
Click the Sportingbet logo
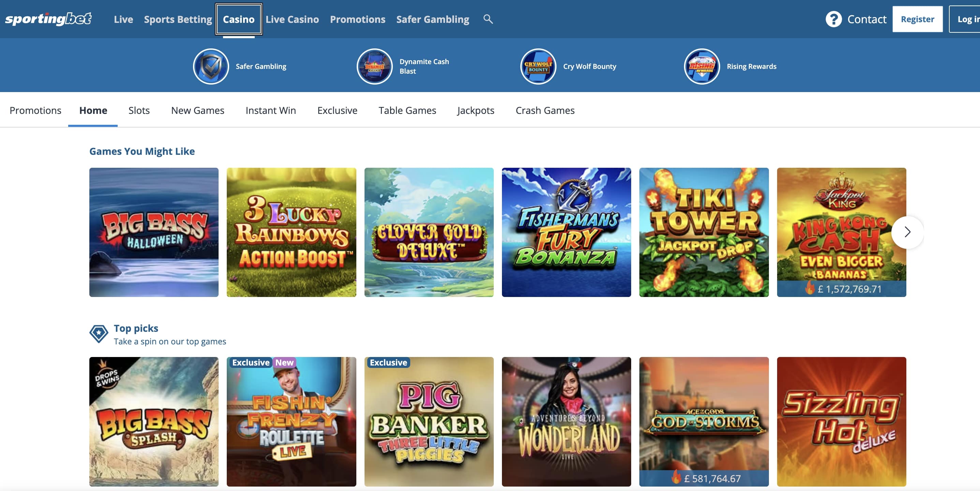[48, 19]
